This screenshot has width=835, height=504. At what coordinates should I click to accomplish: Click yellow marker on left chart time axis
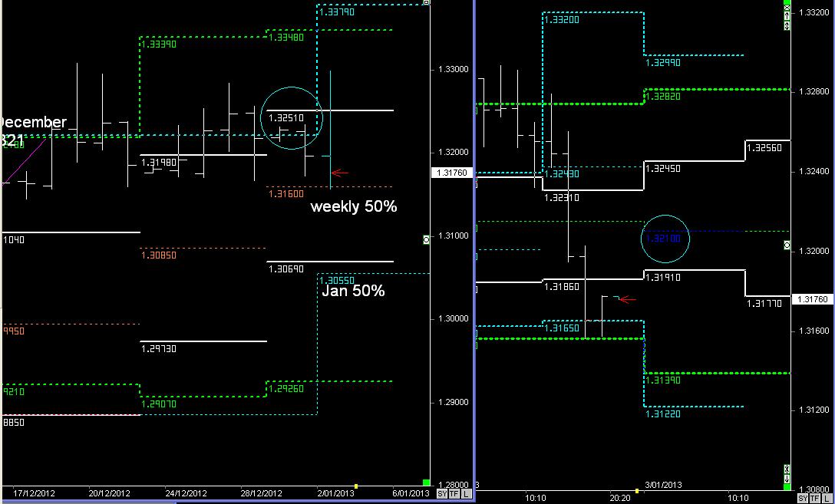pyautogui.click(x=356, y=486)
